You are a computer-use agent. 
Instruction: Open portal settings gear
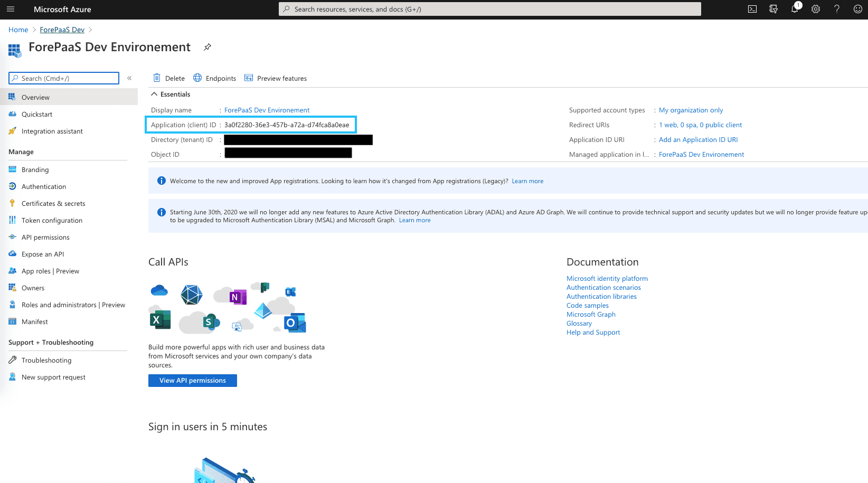816,9
